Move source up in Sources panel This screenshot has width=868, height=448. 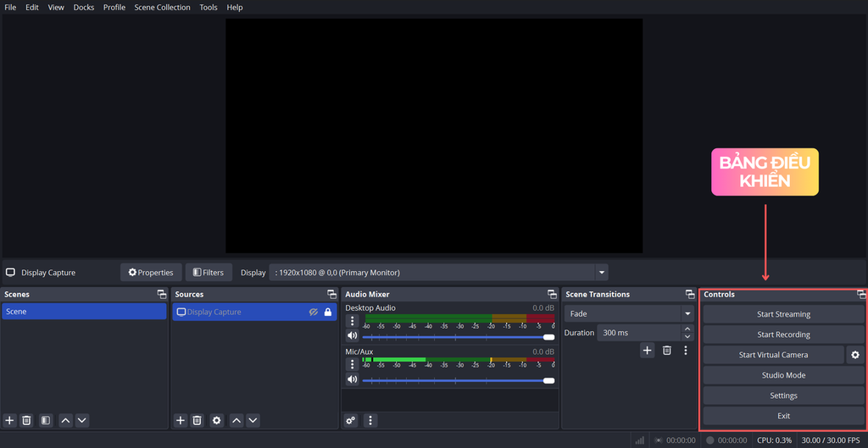tap(236, 420)
